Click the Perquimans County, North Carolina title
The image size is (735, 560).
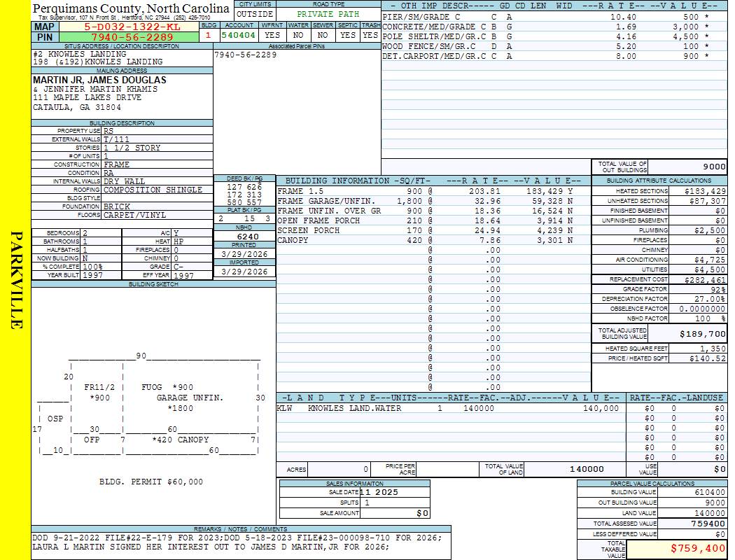131,8
